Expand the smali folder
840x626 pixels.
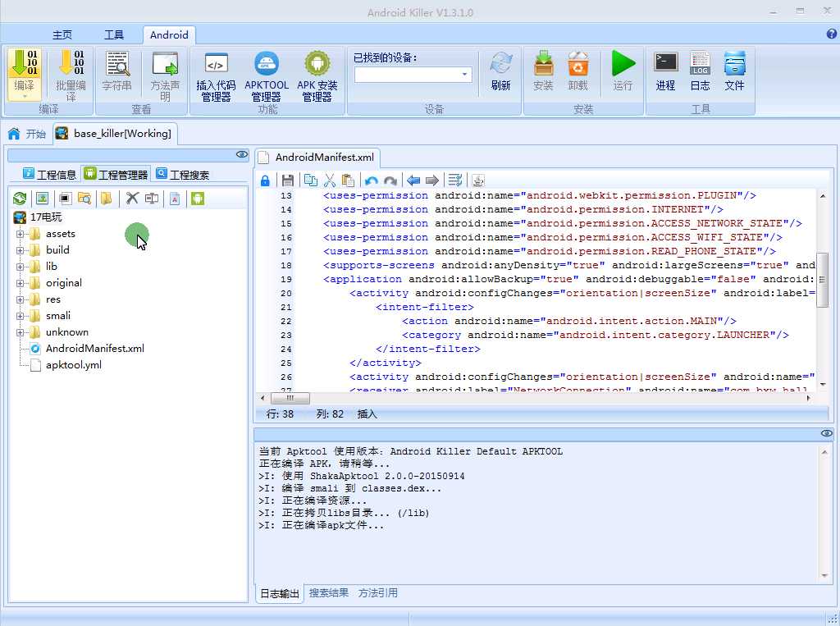coord(20,316)
